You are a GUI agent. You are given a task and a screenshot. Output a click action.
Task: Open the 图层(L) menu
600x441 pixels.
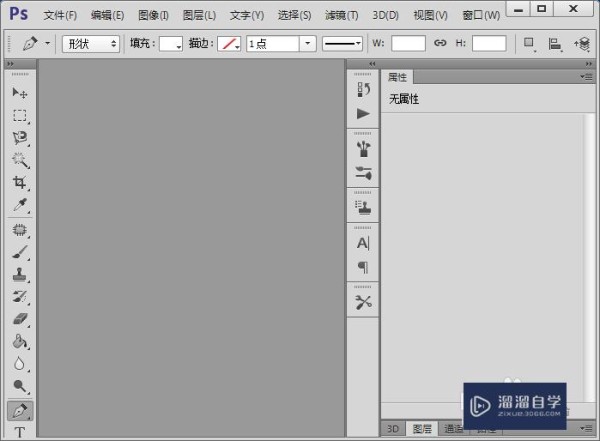point(199,15)
